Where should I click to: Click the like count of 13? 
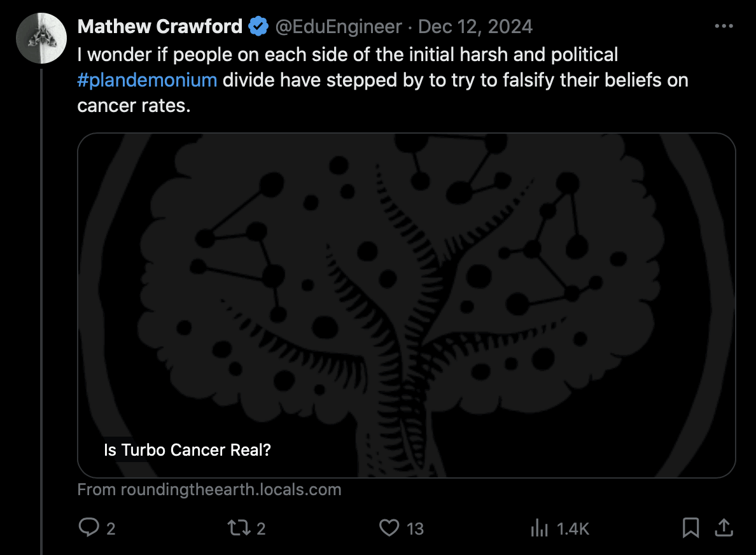[415, 528]
